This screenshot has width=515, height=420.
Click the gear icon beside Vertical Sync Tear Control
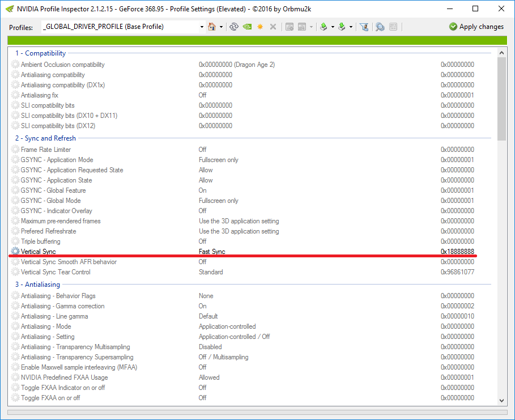click(x=15, y=272)
